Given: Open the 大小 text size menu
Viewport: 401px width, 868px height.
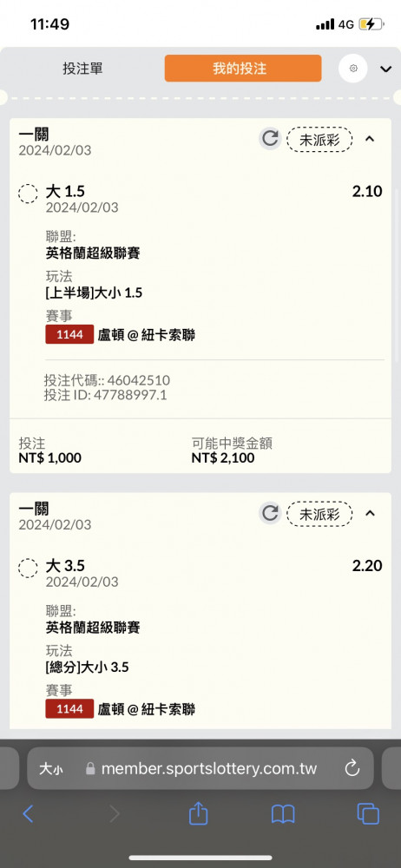Looking at the screenshot, I should pyautogui.click(x=51, y=769).
